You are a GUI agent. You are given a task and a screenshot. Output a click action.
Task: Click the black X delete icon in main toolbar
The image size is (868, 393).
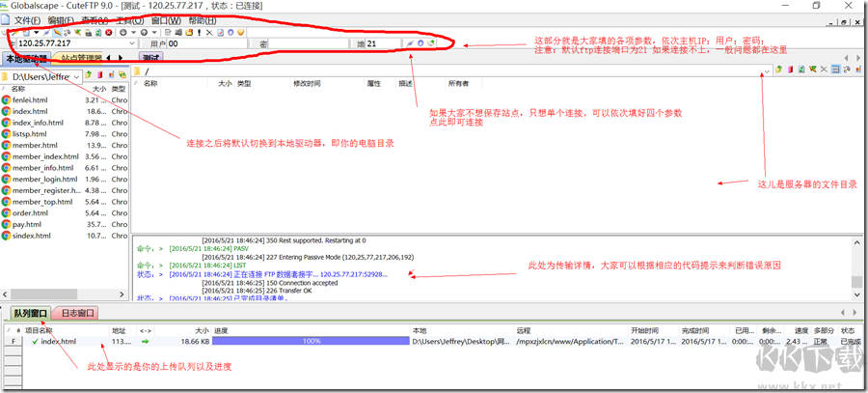[x=209, y=32]
